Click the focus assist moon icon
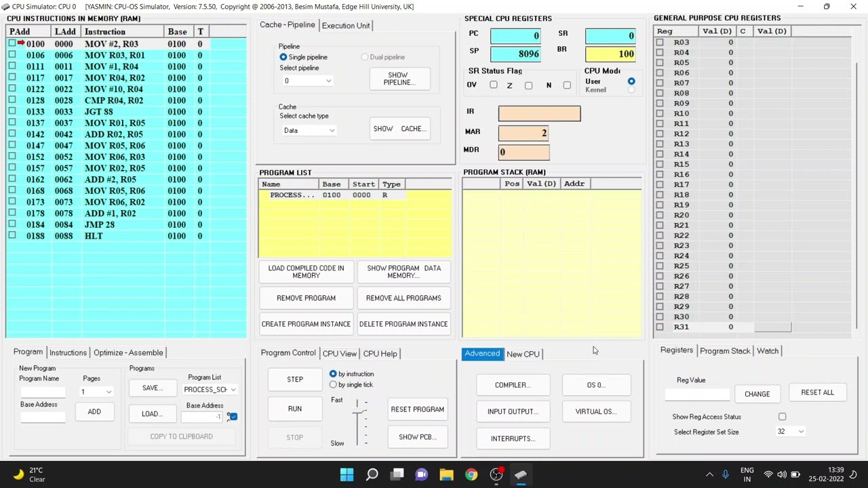The image size is (868, 488). pos(854,474)
